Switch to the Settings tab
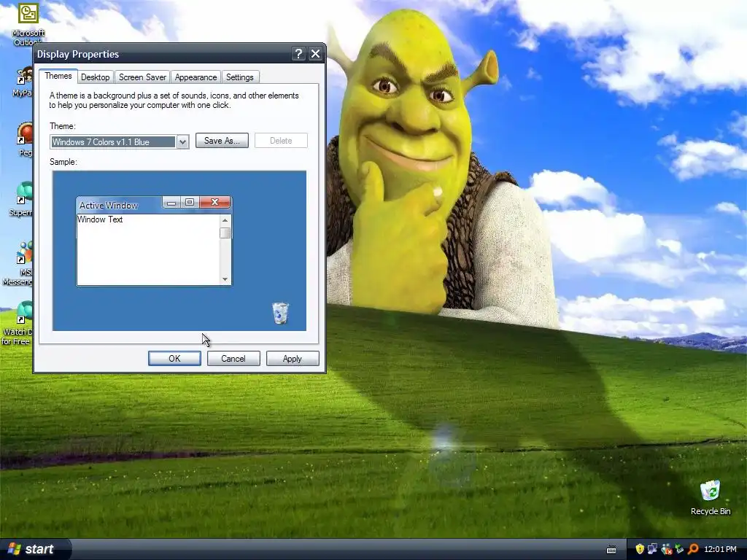The width and height of the screenshot is (747, 560). tap(239, 77)
